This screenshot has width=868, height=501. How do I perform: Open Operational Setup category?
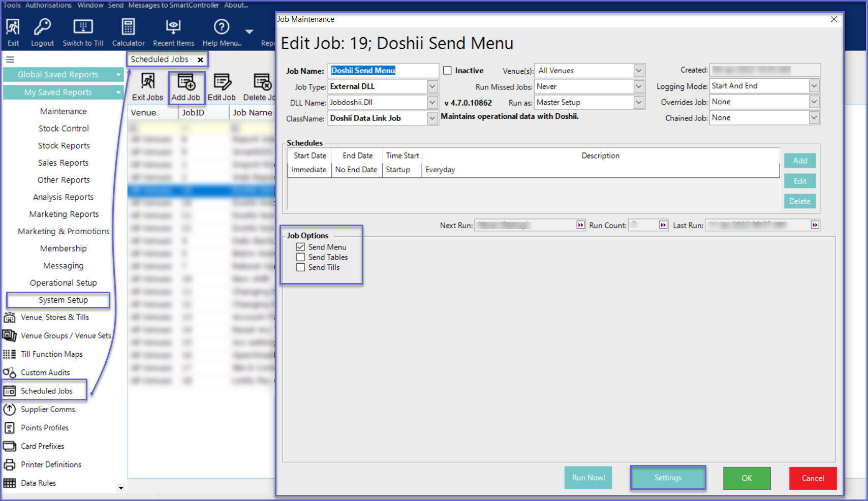[63, 283]
